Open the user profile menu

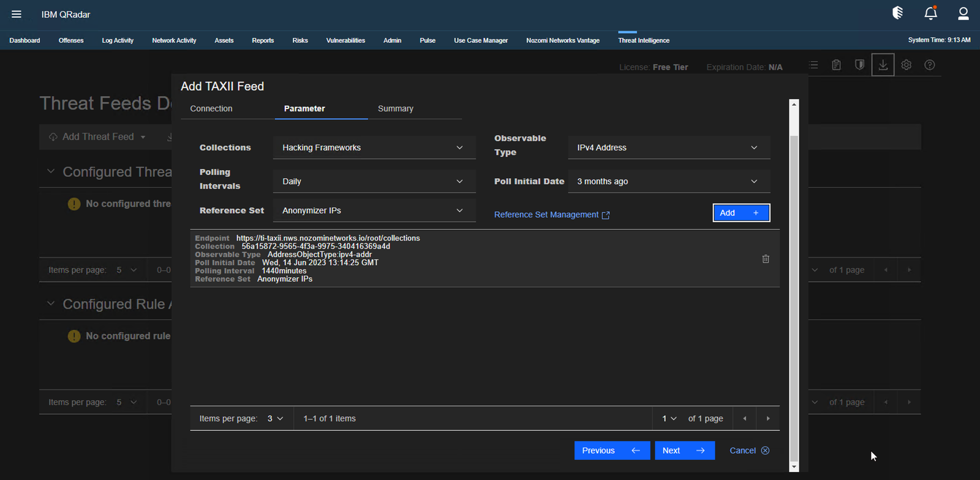click(963, 13)
